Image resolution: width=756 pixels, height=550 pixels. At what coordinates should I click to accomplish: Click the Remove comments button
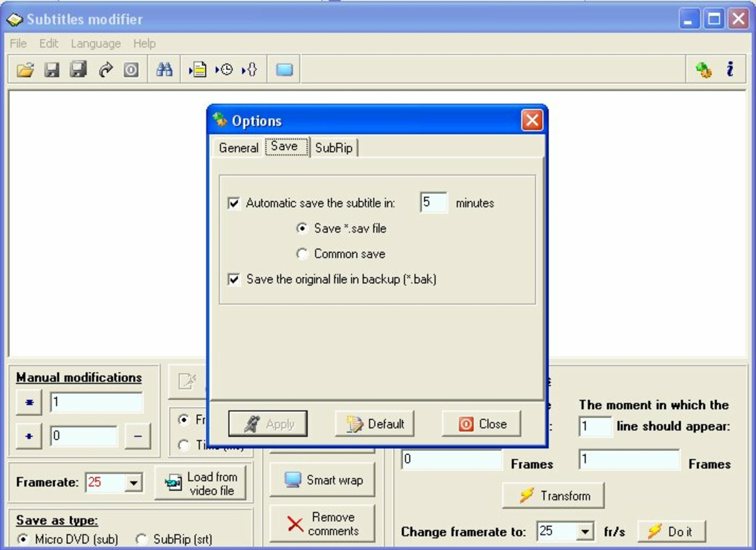point(322,524)
